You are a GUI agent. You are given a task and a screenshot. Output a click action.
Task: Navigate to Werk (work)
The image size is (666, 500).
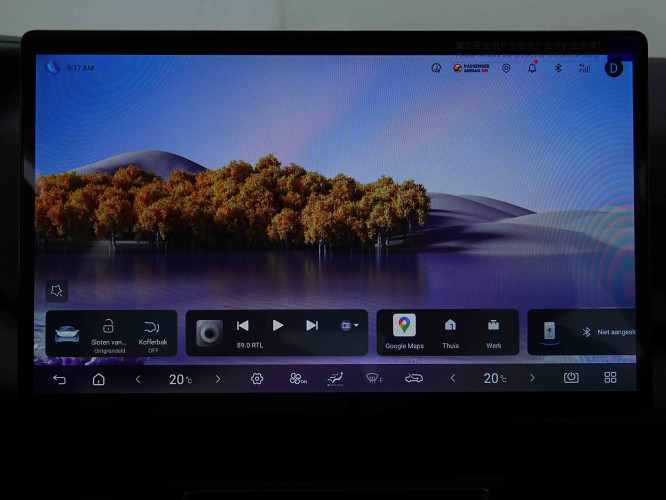(x=494, y=334)
